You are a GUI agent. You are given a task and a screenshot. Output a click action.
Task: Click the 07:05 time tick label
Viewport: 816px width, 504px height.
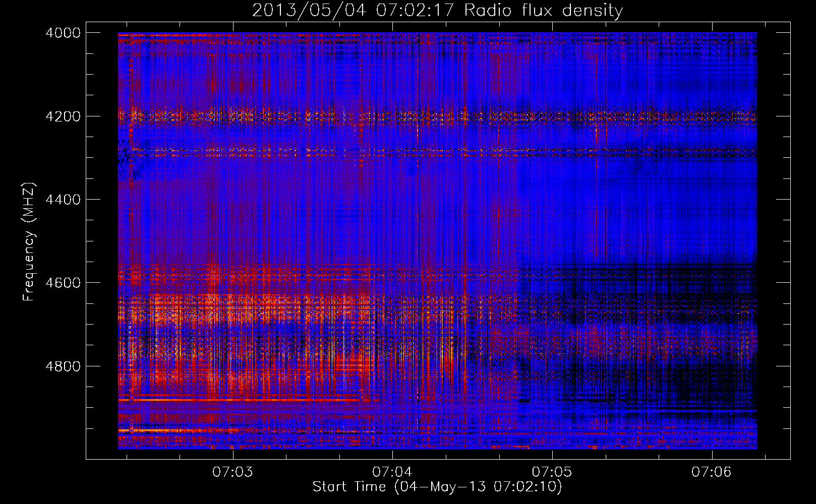click(552, 472)
